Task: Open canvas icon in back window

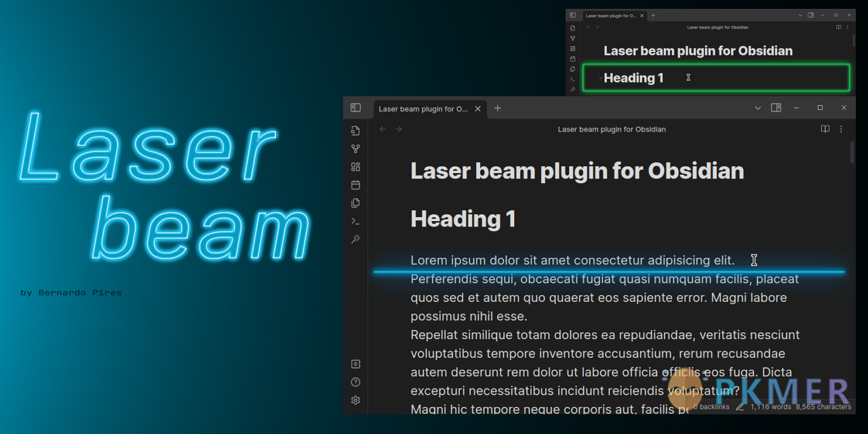Action: click(572, 49)
